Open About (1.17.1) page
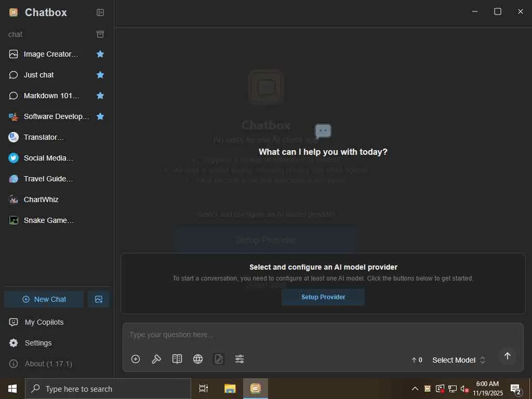This screenshot has height=399, width=532. tap(56, 364)
